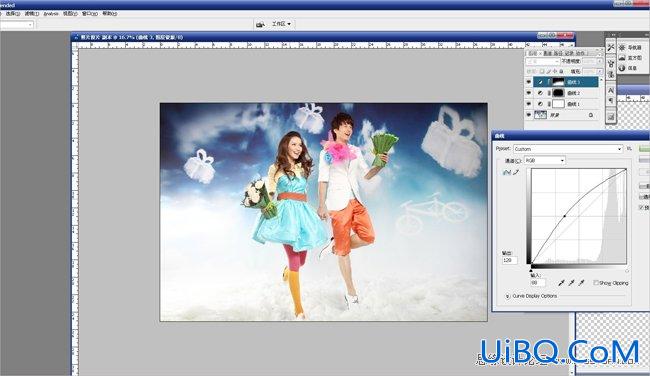Open the layer blend mode dropdown
The height and width of the screenshot is (376, 650).
(x=543, y=61)
